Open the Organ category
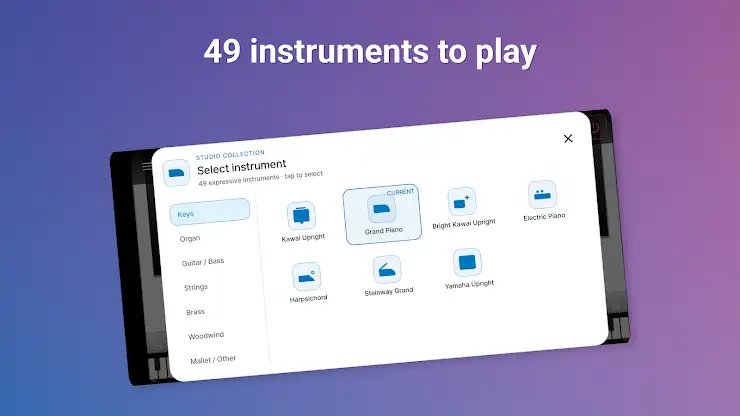Viewport: 740px width, 416px height. click(190, 238)
